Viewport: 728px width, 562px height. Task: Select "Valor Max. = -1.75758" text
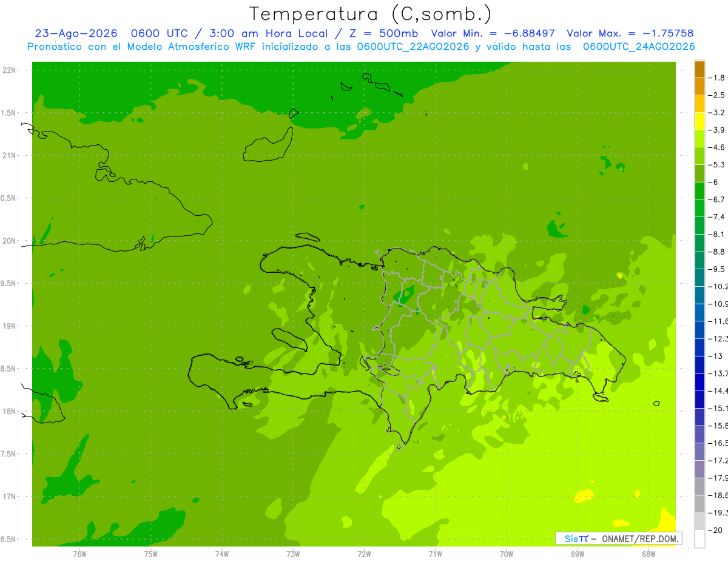pyautogui.click(x=630, y=33)
